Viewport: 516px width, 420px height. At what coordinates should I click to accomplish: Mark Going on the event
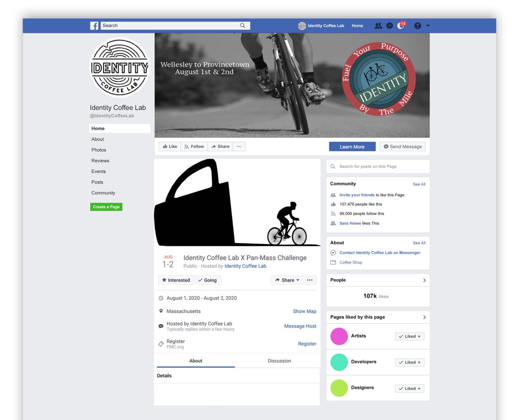pos(207,280)
